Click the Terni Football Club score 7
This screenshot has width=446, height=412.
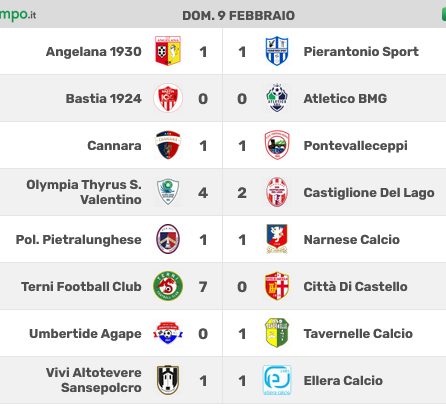(x=203, y=287)
